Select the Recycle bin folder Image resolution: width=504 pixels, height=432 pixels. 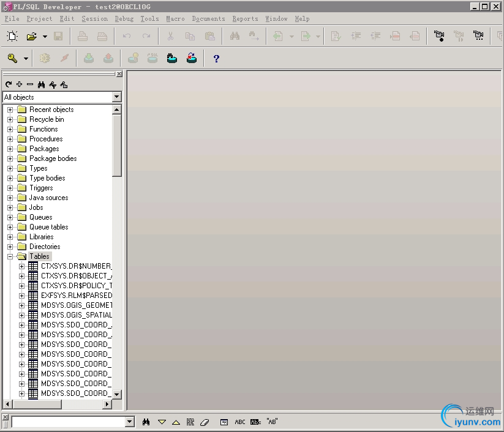tap(47, 119)
